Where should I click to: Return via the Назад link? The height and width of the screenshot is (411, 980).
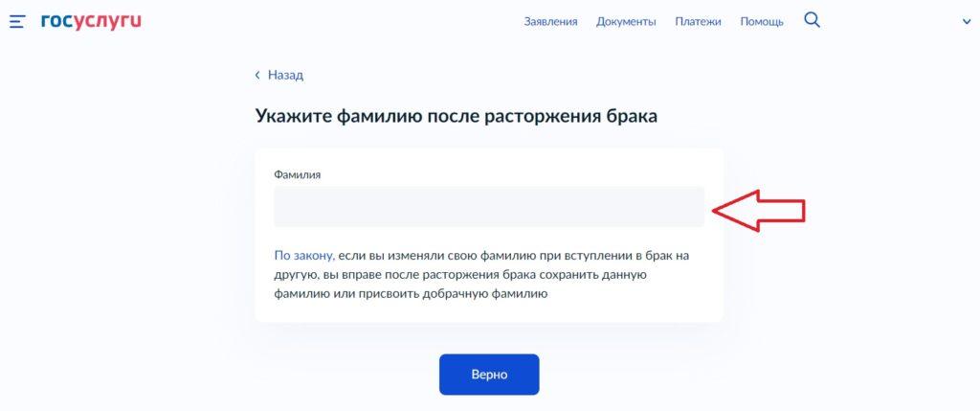tap(285, 75)
